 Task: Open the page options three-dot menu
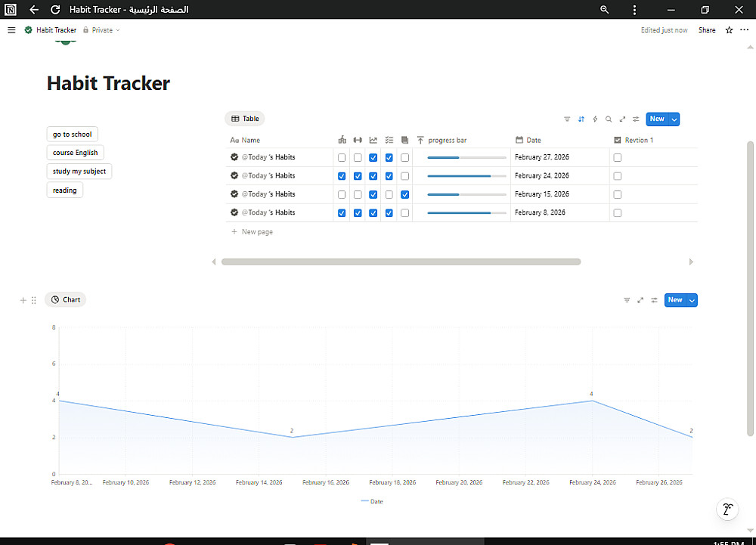click(745, 30)
